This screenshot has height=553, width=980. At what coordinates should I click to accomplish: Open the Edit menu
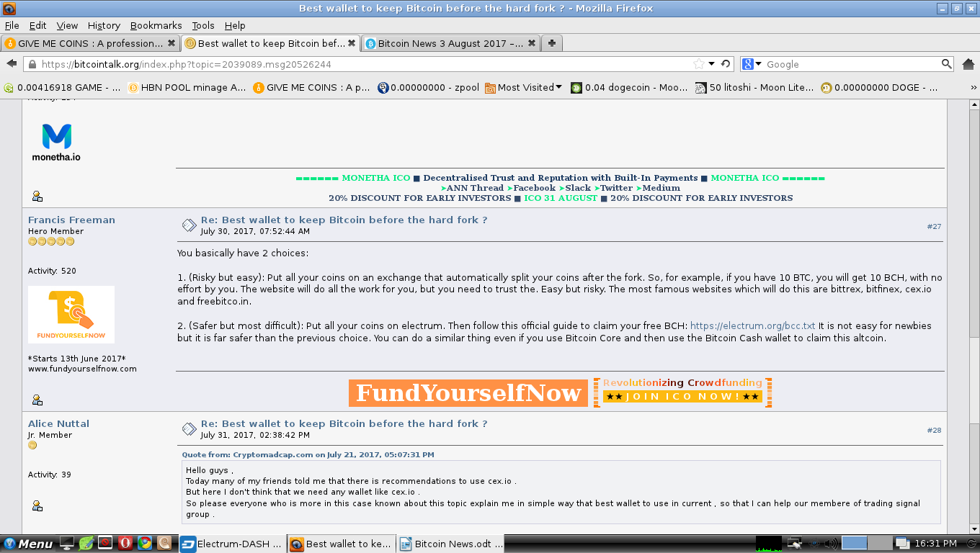[x=37, y=25]
